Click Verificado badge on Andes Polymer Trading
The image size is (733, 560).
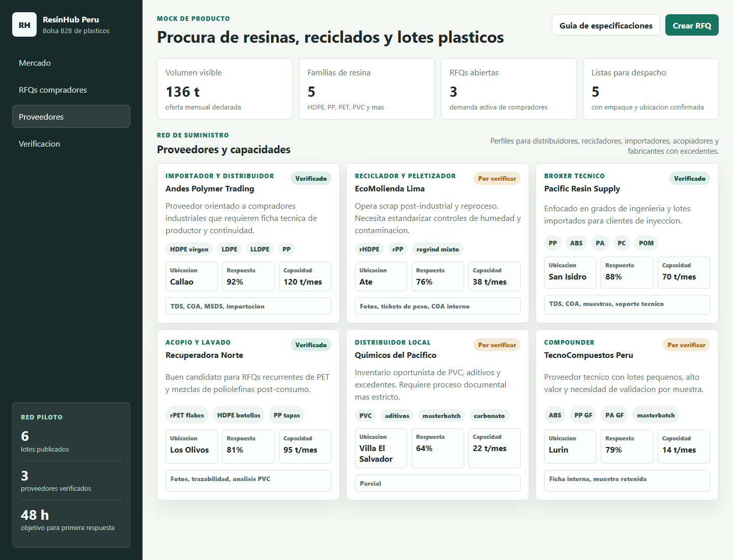pyautogui.click(x=311, y=178)
